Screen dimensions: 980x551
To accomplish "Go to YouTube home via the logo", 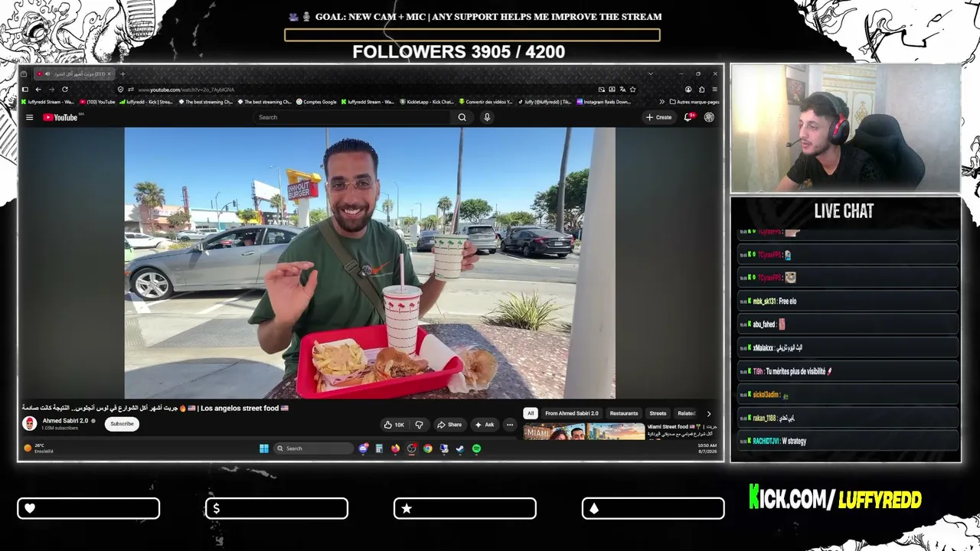I will (61, 117).
